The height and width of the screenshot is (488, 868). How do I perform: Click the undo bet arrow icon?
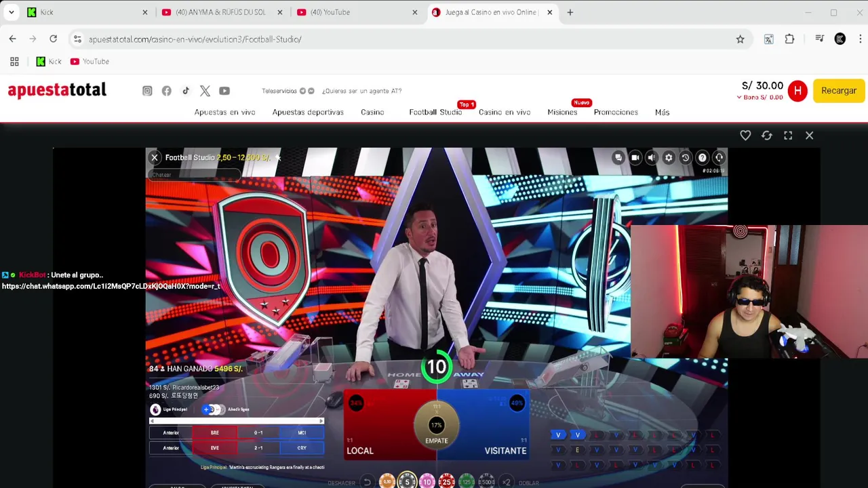(x=367, y=483)
